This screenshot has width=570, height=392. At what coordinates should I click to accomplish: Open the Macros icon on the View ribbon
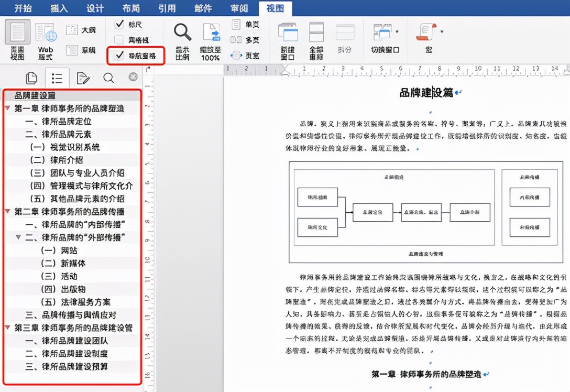pos(425,32)
